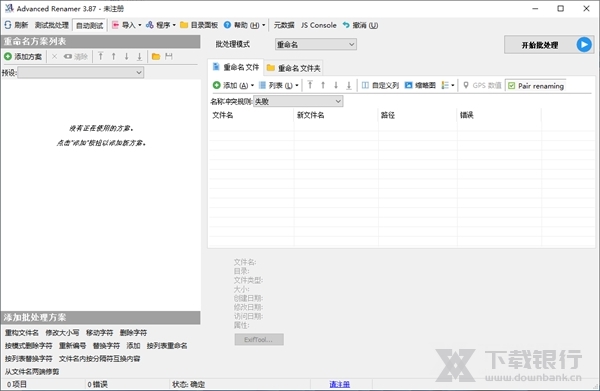
Task: Click the 刷新 refresh icon
Action: [8, 25]
